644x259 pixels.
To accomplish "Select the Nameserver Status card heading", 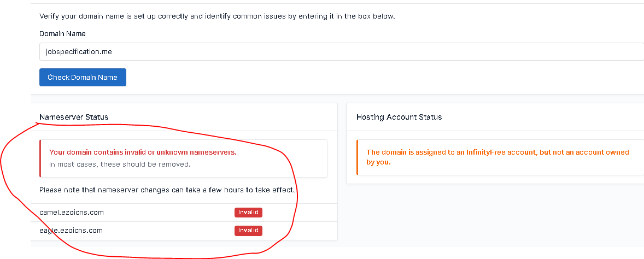I will 74,117.
